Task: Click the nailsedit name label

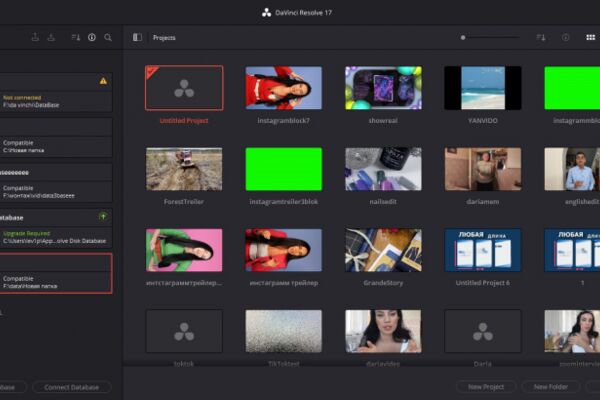Action: [383, 202]
